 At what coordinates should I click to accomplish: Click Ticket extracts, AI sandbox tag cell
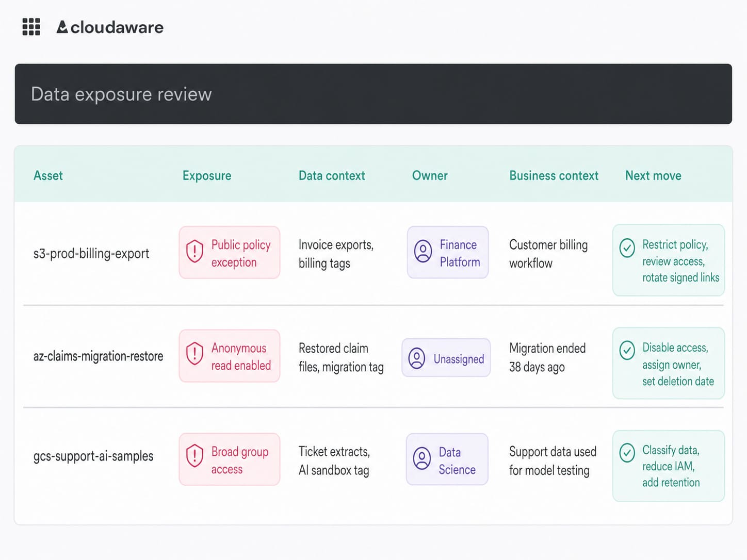(x=334, y=460)
